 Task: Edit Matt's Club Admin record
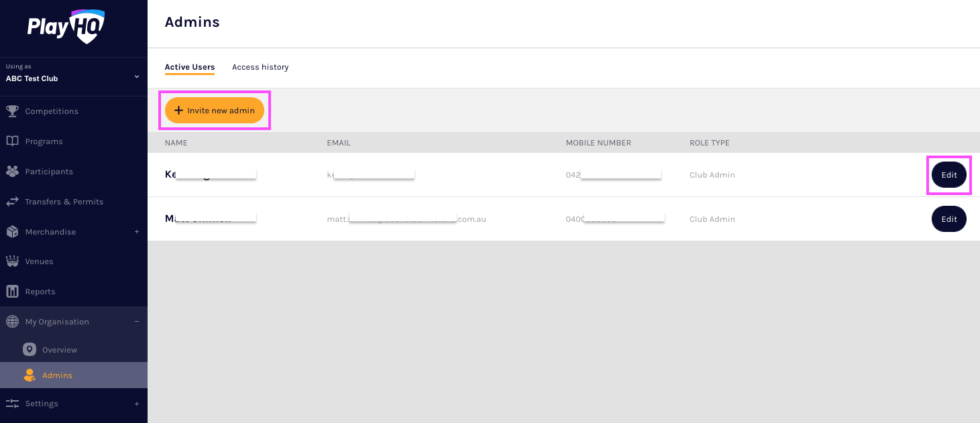[x=948, y=219]
